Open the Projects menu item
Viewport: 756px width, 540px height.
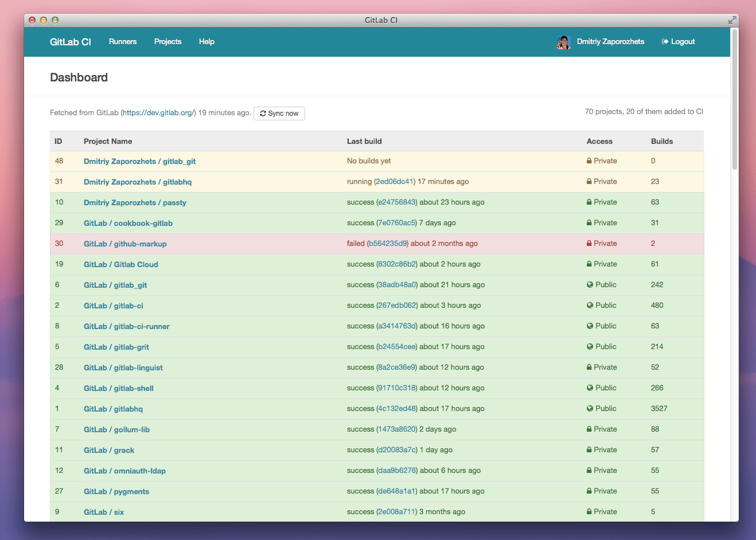click(x=167, y=41)
